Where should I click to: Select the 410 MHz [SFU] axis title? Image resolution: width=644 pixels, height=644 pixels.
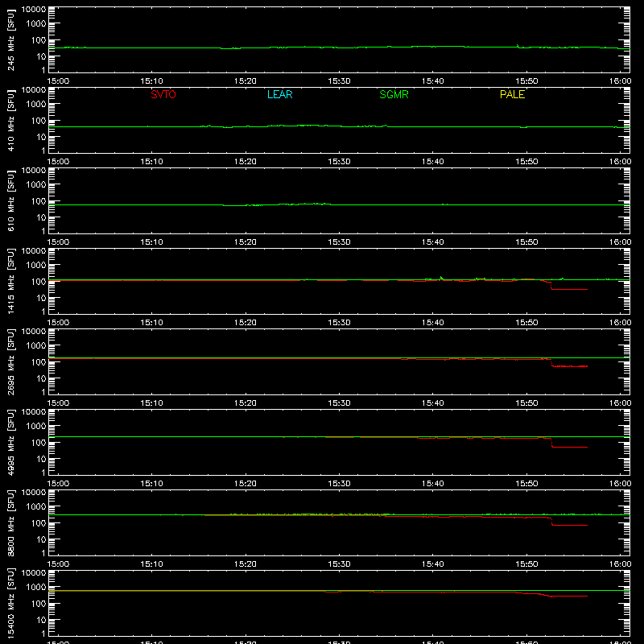(10, 120)
